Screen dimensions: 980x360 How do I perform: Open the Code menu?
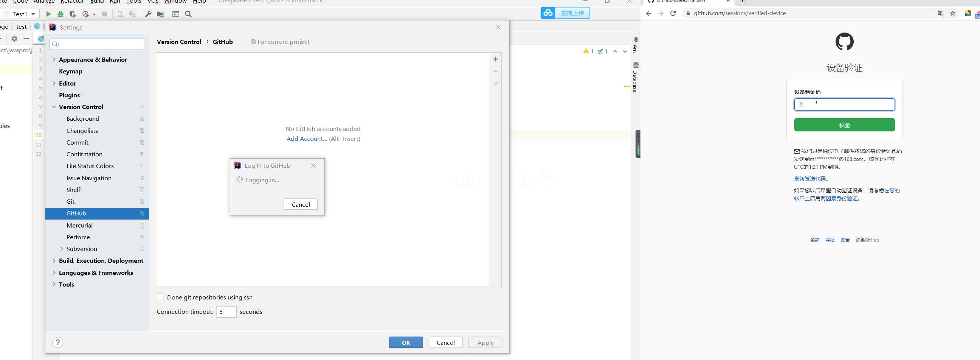point(20,2)
